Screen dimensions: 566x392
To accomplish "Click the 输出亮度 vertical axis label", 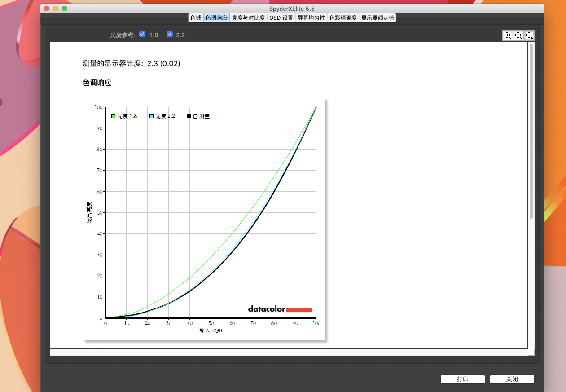I will 89,212.
